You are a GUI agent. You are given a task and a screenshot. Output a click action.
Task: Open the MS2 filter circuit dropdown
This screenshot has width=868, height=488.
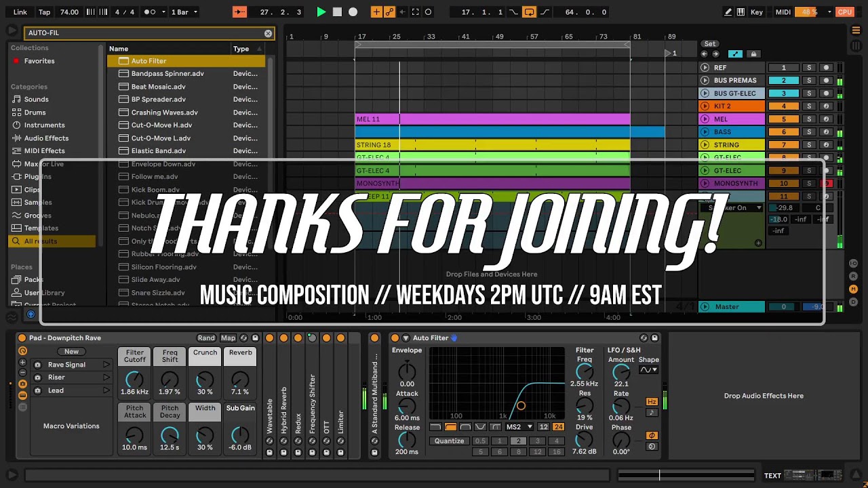click(519, 427)
